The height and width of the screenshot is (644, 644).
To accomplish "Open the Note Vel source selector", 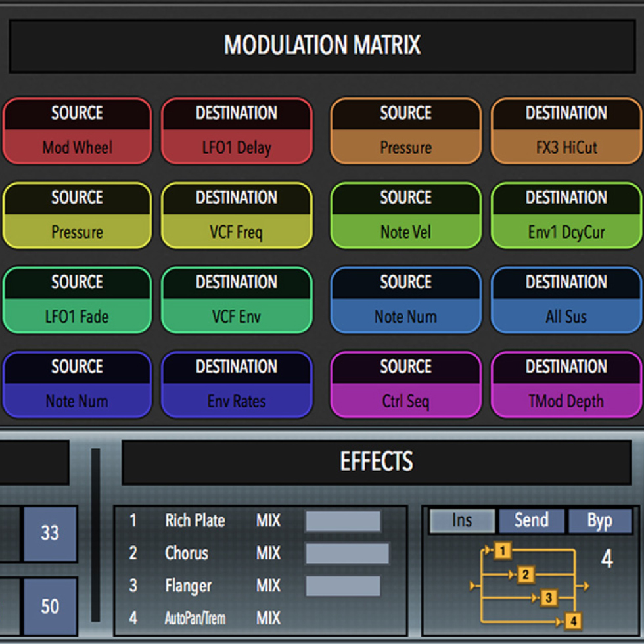I will [406, 216].
